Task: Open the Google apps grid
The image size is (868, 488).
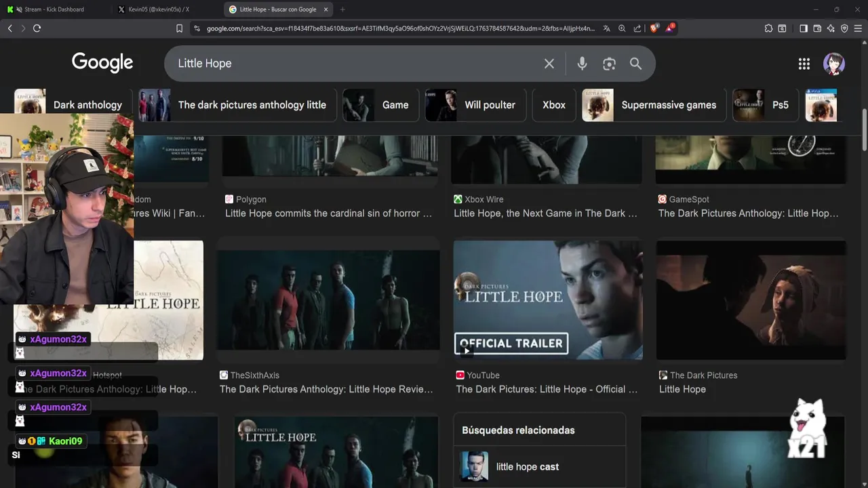Action: point(804,64)
